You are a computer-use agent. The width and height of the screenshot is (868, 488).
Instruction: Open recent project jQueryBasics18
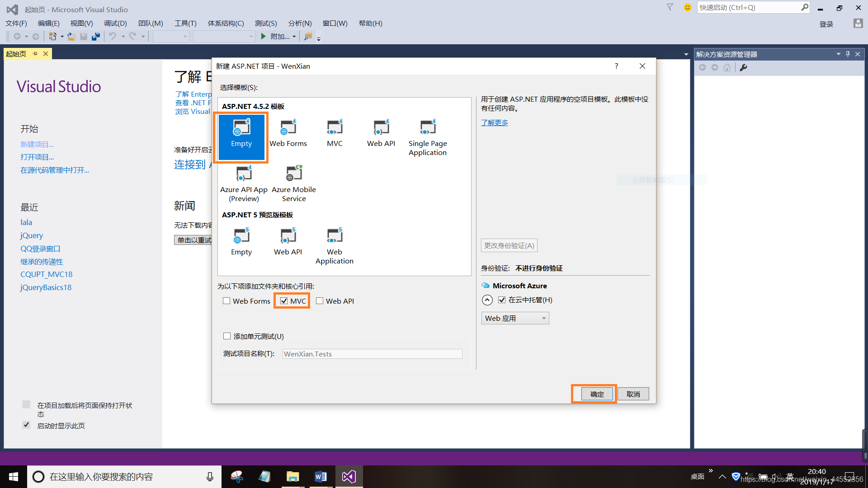pos(46,287)
